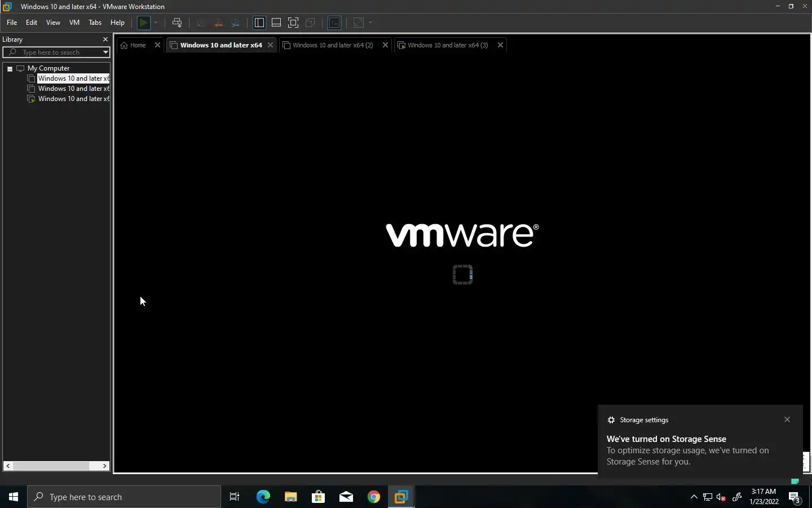Click the taskbar search box
The image size is (812, 508).
[x=124, y=497]
